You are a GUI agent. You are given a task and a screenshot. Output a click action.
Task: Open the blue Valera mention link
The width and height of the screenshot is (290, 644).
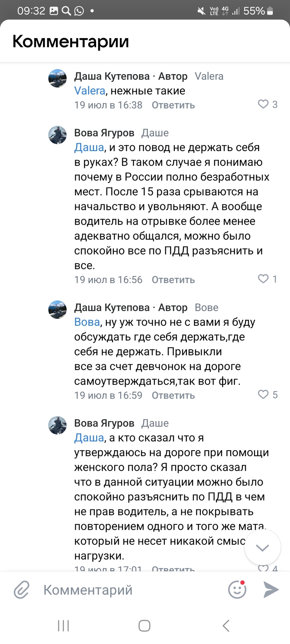pos(89,91)
